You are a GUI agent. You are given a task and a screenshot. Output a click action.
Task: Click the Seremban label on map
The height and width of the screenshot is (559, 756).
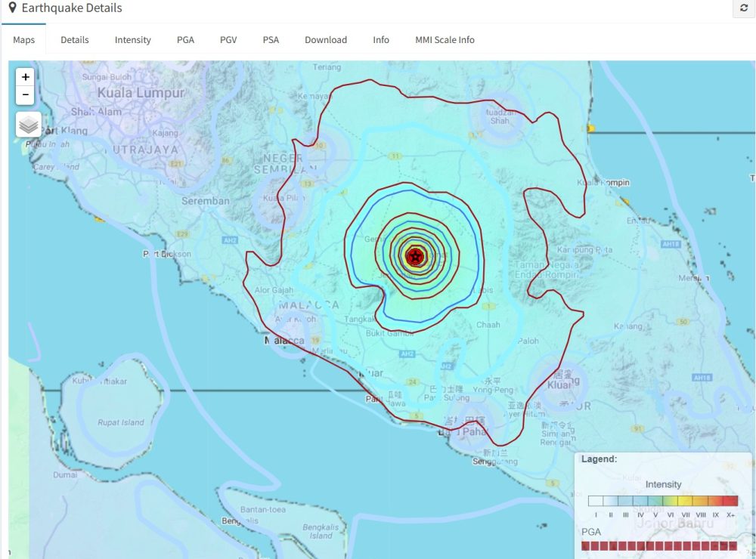click(206, 201)
